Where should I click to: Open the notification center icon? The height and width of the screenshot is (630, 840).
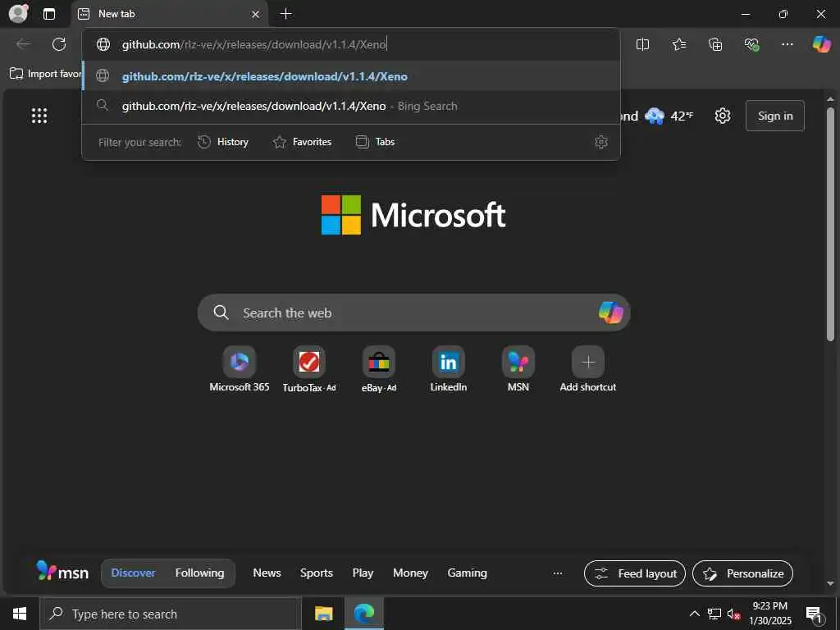coord(815,614)
